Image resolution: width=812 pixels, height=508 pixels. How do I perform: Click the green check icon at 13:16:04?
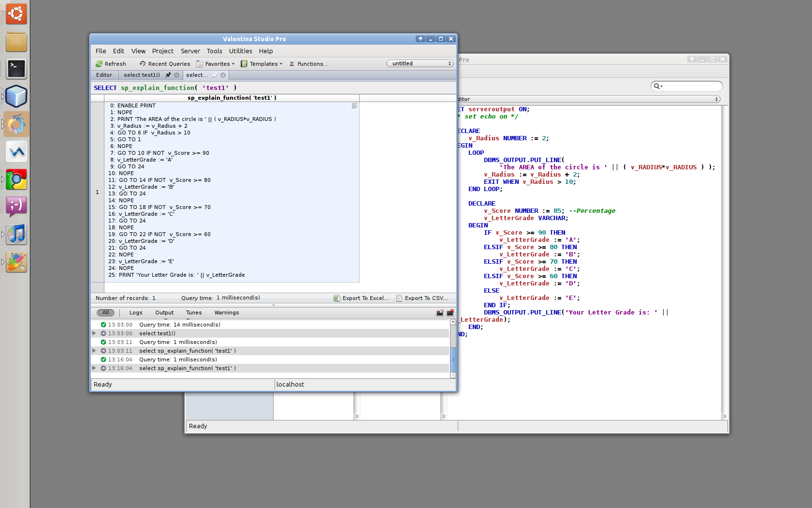(x=103, y=359)
